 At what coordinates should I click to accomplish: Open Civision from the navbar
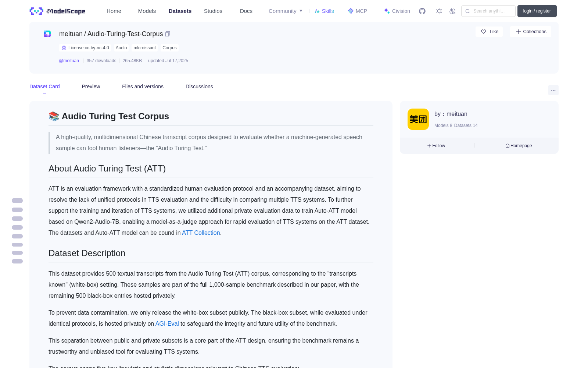(397, 11)
